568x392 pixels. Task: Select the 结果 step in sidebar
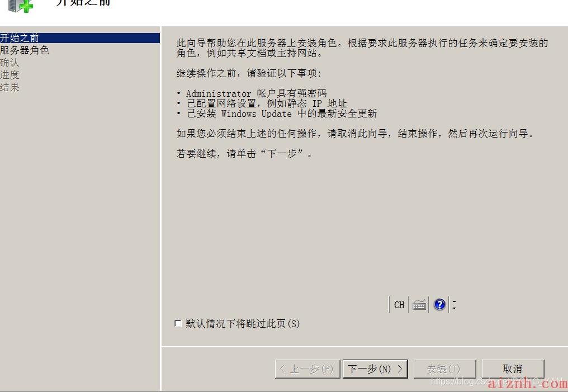pyautogui.click(x=10, y=87)
